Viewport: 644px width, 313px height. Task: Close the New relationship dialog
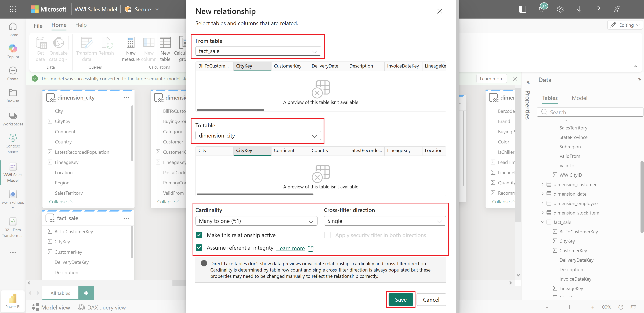pyautogui.click(x=440, y=11)
